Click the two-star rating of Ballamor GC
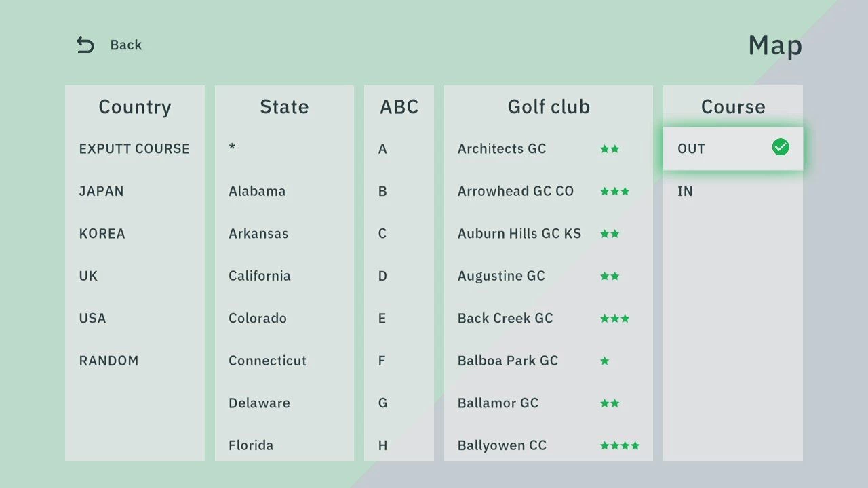This screenshot has height=488, width=868. [x=610, y=403]
